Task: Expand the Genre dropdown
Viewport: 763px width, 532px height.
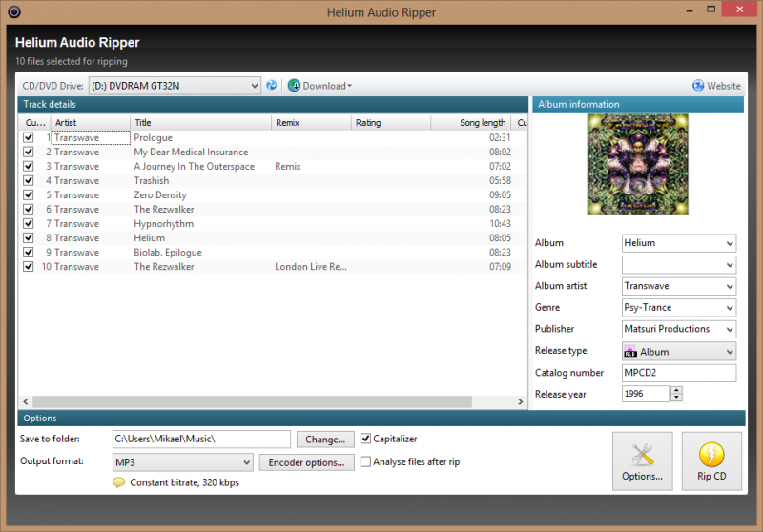Action: pyautogui.click(x=730, y=308)
